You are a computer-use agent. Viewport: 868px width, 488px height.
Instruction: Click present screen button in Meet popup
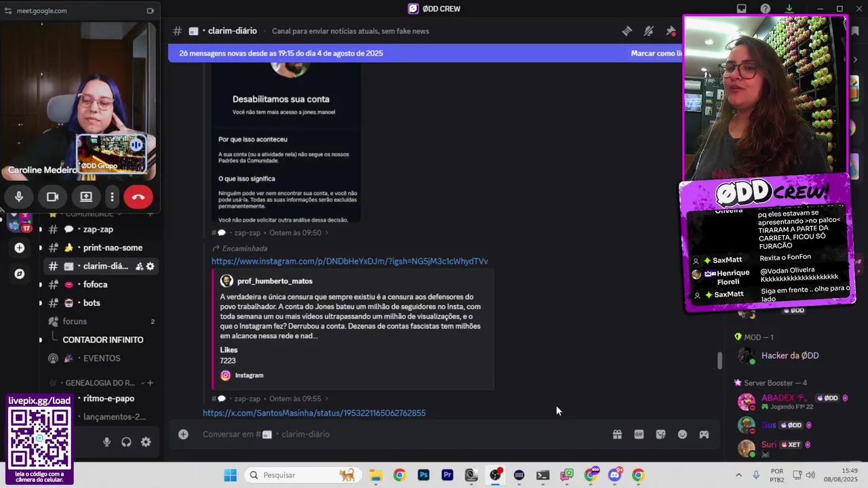pyautogui.click(x=86, y=197)
